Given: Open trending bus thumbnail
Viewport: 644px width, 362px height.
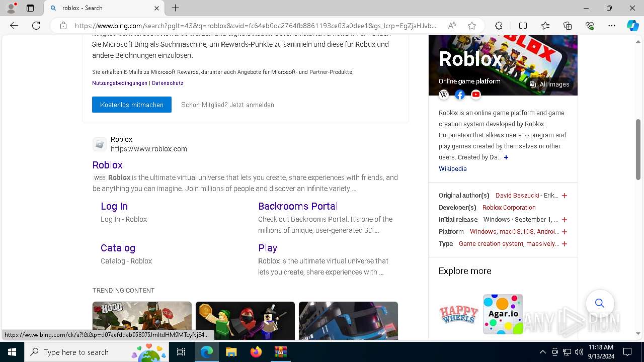Looking at the screenshot, I should (x=348, y=321).
